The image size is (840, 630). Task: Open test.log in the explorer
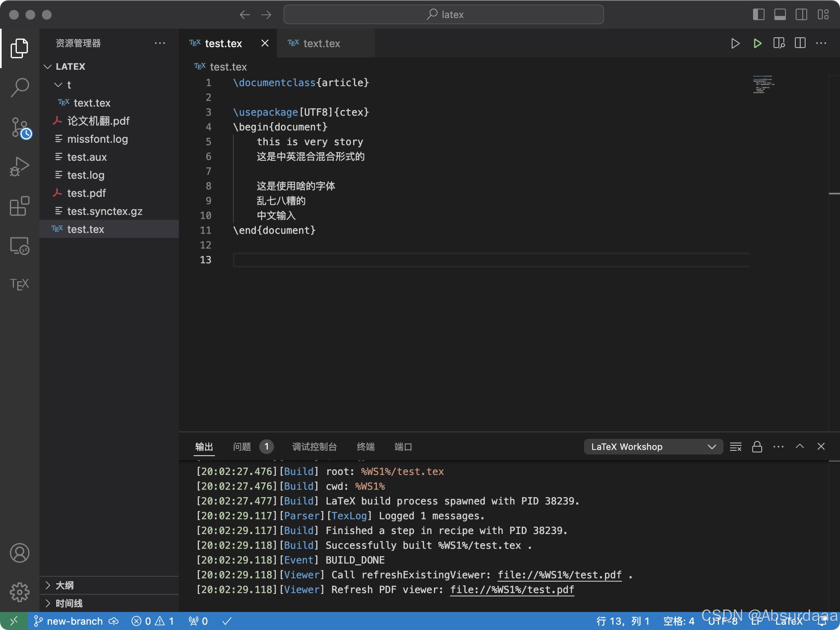pyautogui.click(x=109, y=175)
